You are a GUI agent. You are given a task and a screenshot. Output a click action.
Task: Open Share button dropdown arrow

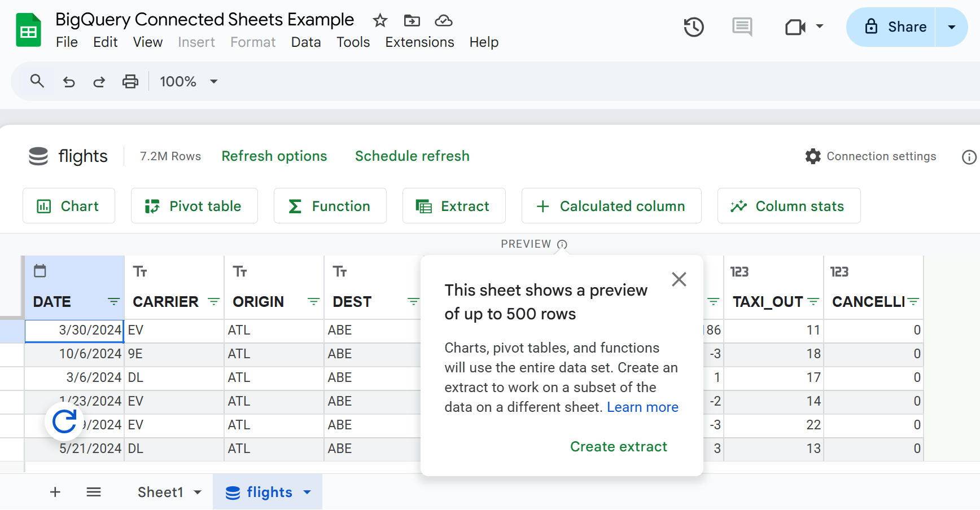(x=951, y=27)
